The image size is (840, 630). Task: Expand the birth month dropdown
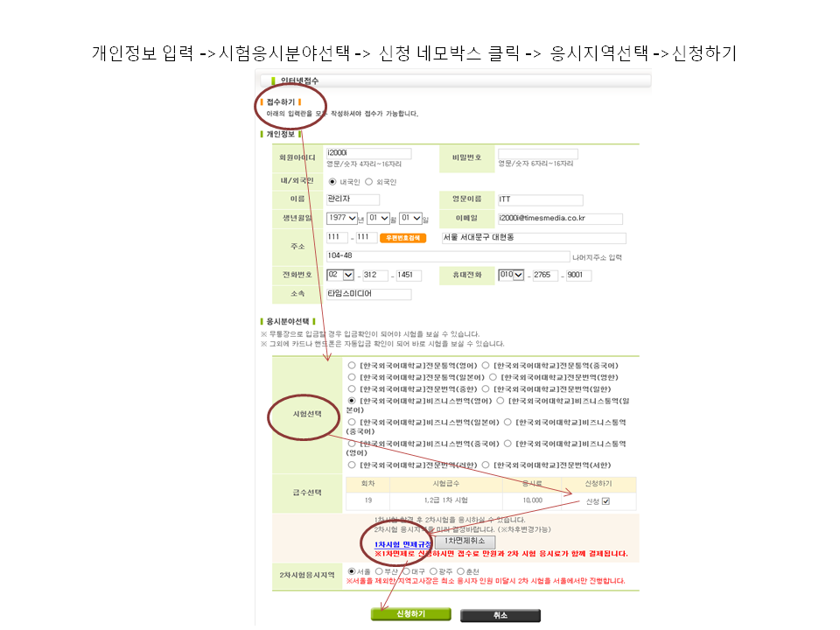(x=378, y=219)
